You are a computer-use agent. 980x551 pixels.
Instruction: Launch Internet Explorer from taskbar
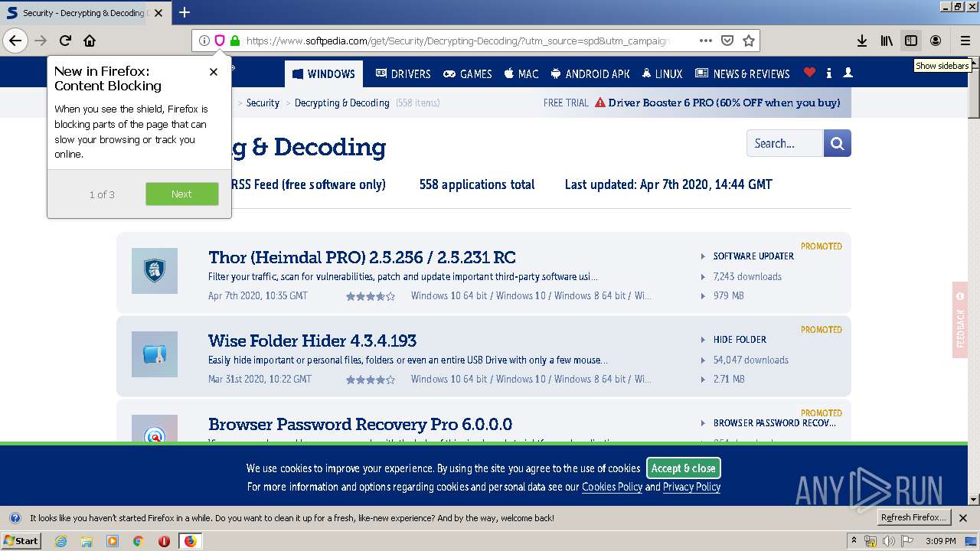[60, 541]
